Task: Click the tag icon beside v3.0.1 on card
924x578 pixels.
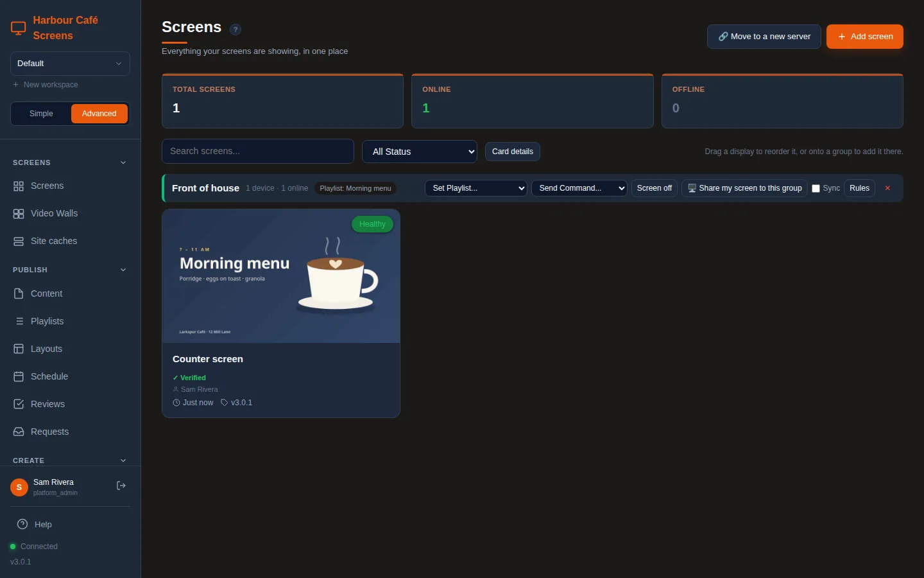Action: pos(225,403)
